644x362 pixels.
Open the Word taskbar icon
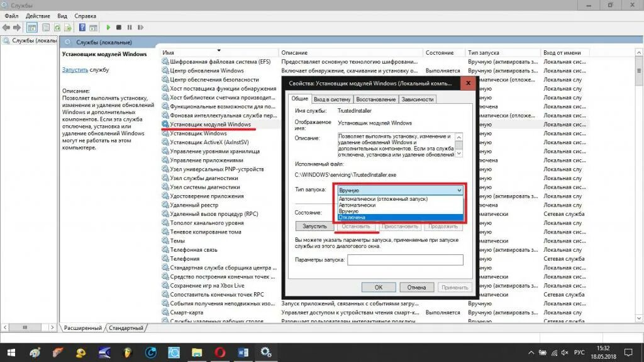[x=243, y=353]
